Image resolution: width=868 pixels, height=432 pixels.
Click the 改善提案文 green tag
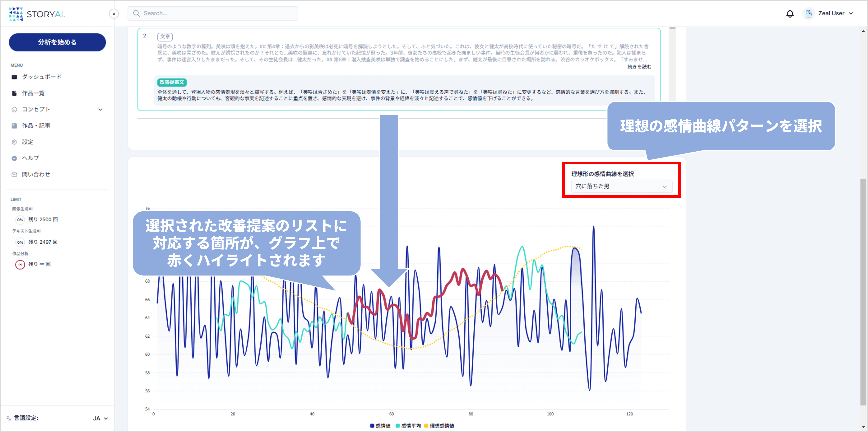[x=172, y=82]
